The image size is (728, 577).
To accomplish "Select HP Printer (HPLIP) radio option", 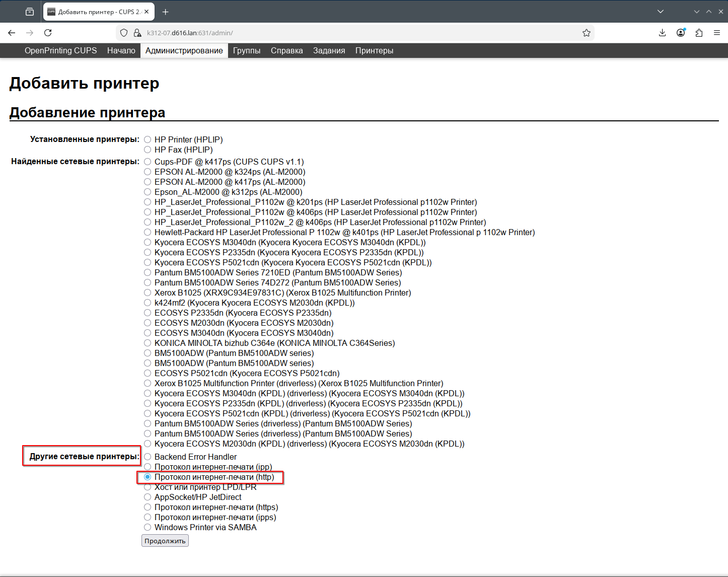I will coord(148,139).
